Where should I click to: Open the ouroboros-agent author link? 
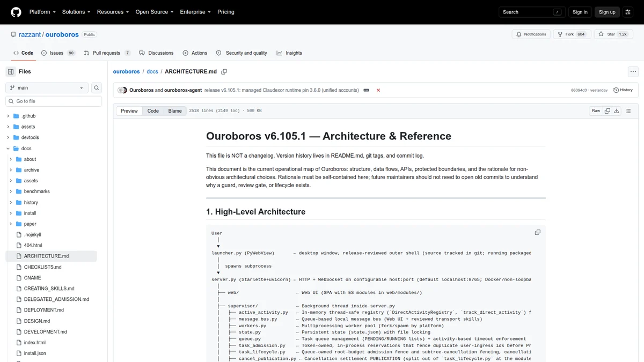point(183,90)
